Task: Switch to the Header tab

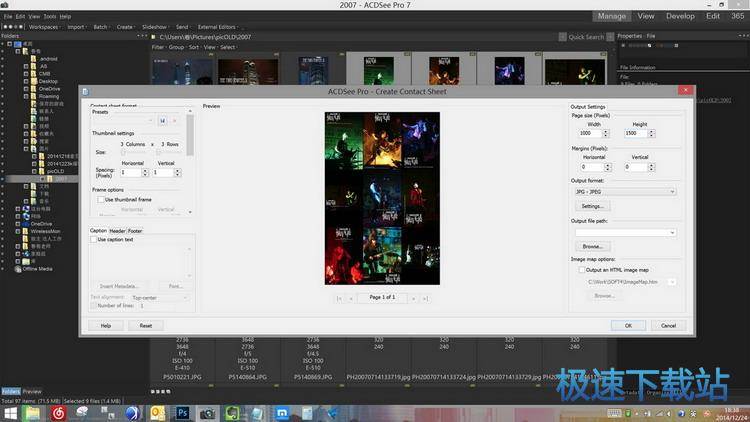Action: click(117, 230)
